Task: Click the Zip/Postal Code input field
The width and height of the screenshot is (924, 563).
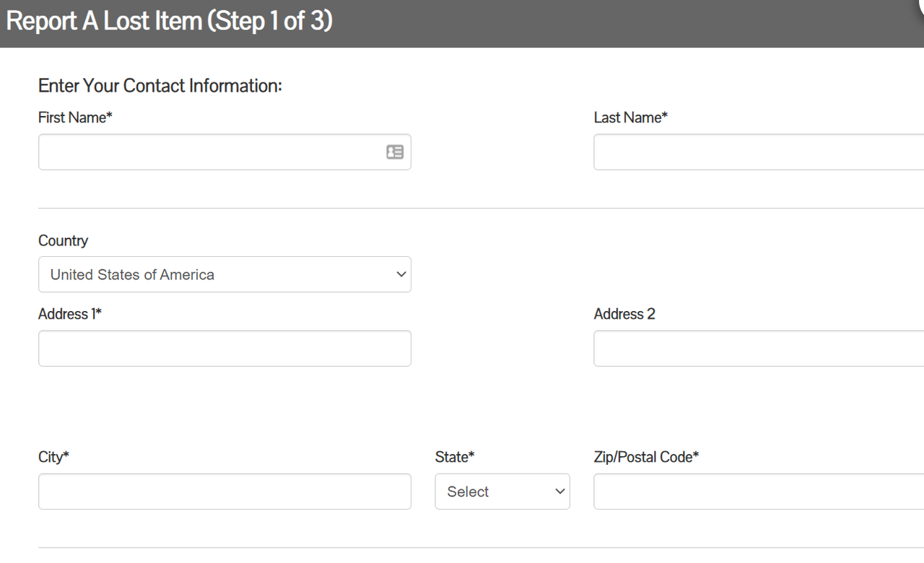Action: click(758, 492)
